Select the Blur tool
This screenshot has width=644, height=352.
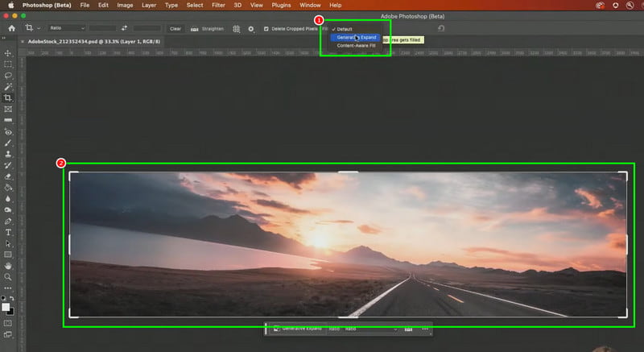(x=8, y=199)
